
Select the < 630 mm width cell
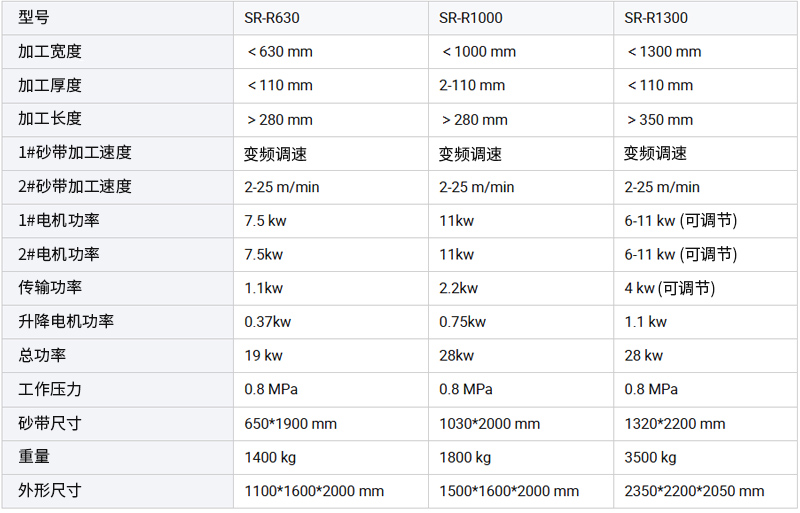click(331, 52)
